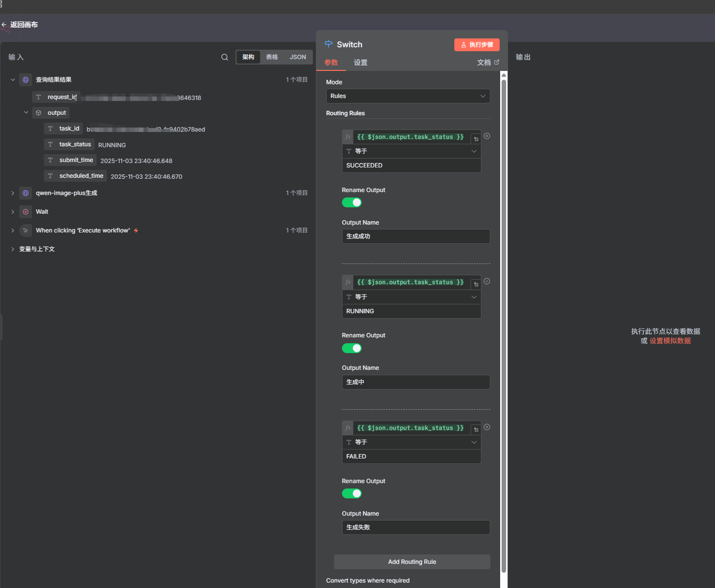Click the T type icon on task_status
Screen dimensions: 715x588
(x=50, y=144)
